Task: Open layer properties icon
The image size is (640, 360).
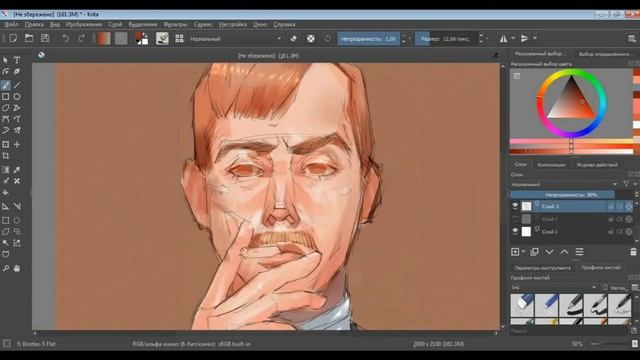Action: (579, 252)
